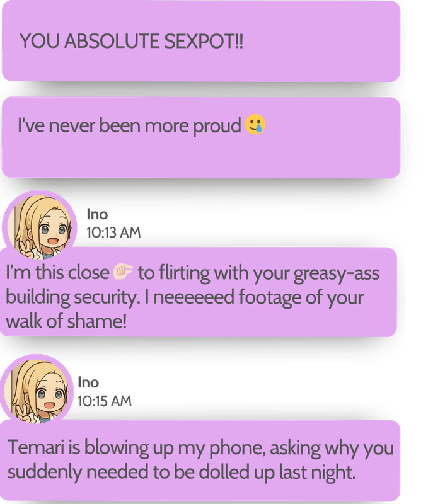Click the word 'Temari' in the last message
445x504 pixels.
36,447
